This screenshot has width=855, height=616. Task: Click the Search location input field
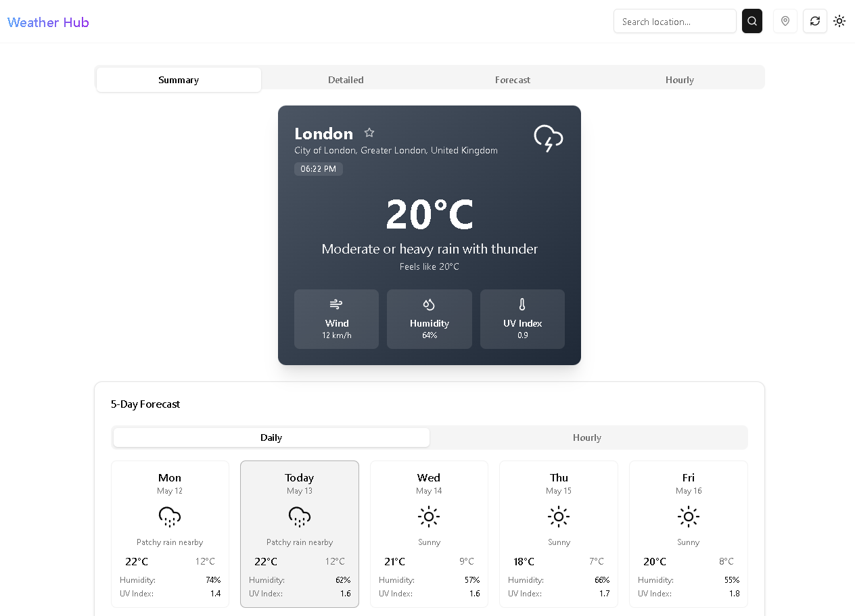[674, 22]
